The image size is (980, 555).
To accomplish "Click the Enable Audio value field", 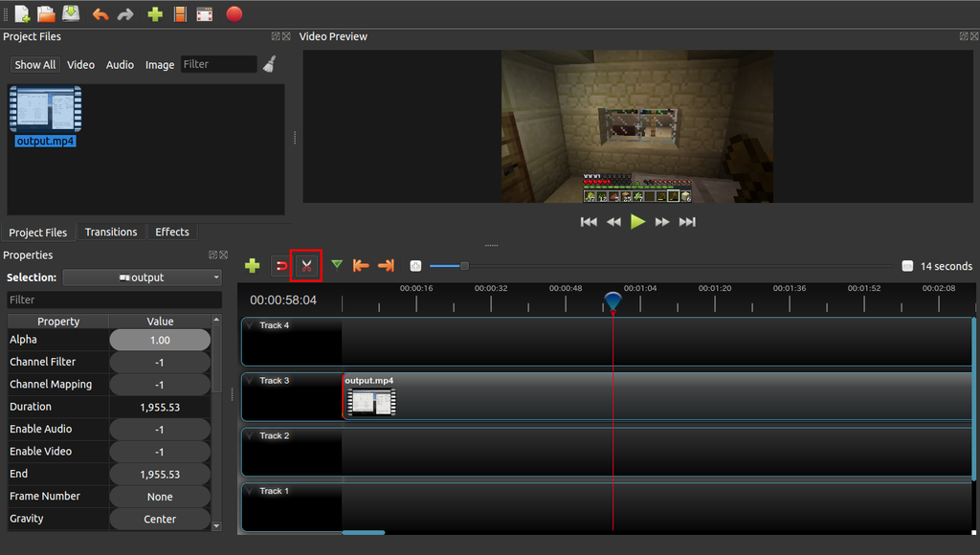I will (x=160, y=430).
